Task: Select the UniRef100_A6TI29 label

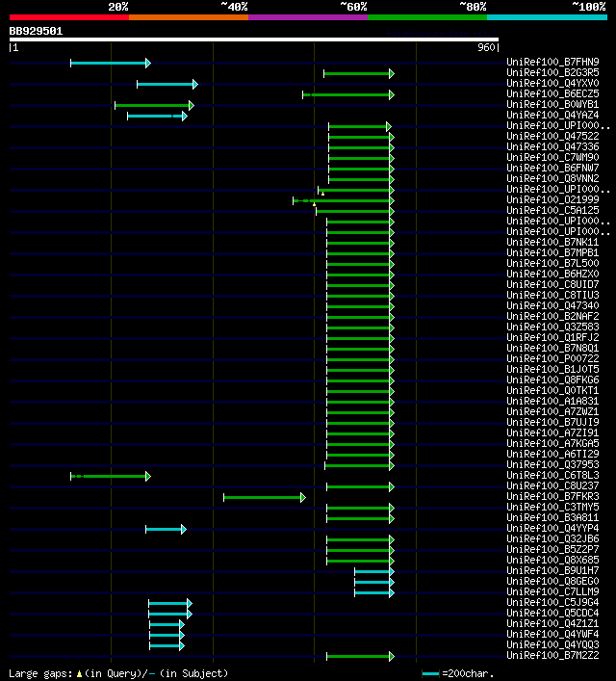Action: tap(552, 454)
